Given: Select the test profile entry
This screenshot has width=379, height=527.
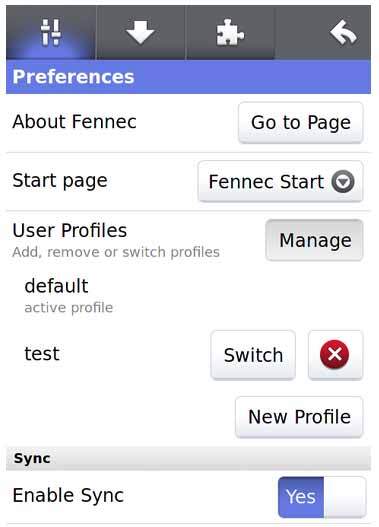Looking at the screenshot, I should pyautogui.click(x=42, y=354).
